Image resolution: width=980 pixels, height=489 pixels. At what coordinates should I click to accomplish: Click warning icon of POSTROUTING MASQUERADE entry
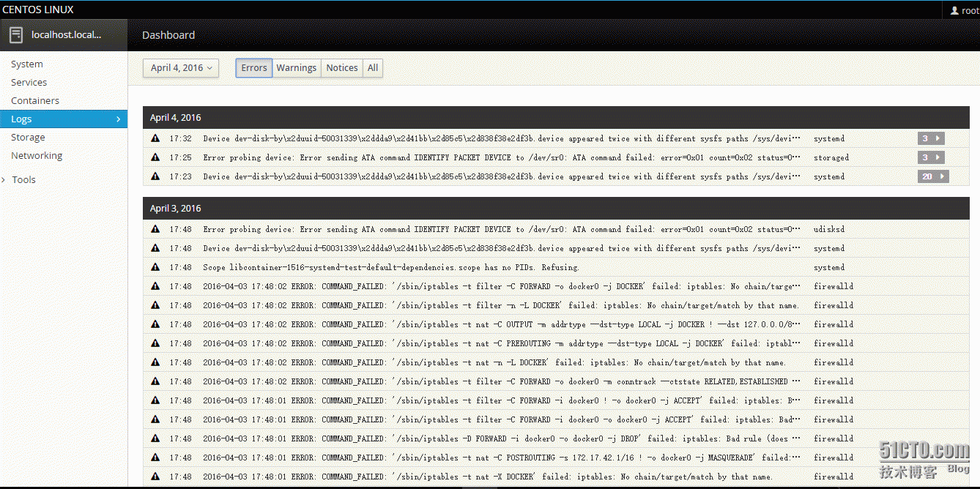click(155, 458)
